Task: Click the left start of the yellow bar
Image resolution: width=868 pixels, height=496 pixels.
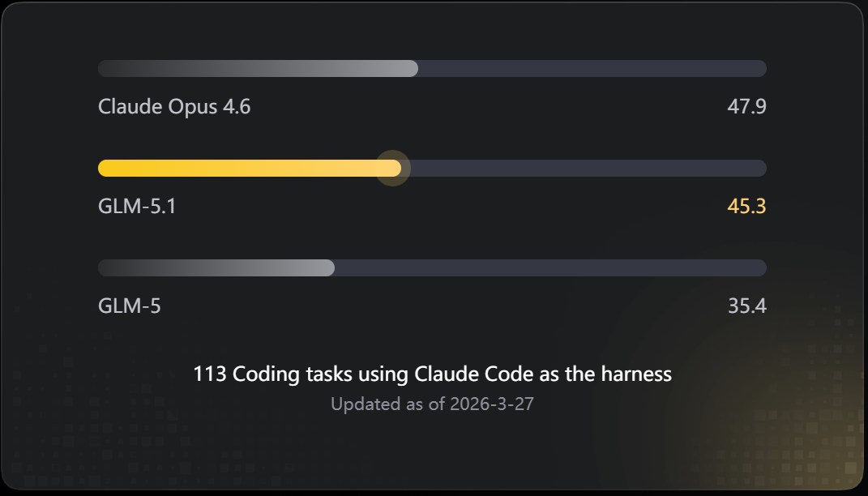Action: (x=105, y=169)
